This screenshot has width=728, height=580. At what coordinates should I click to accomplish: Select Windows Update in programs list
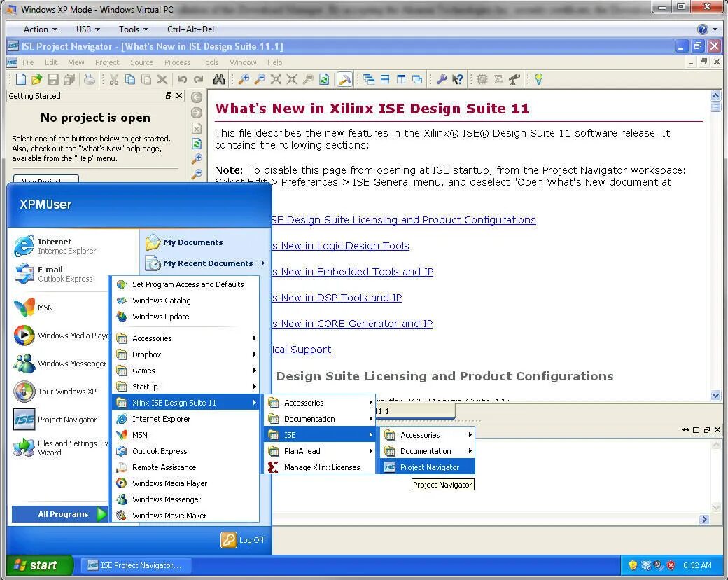[185, 317]
